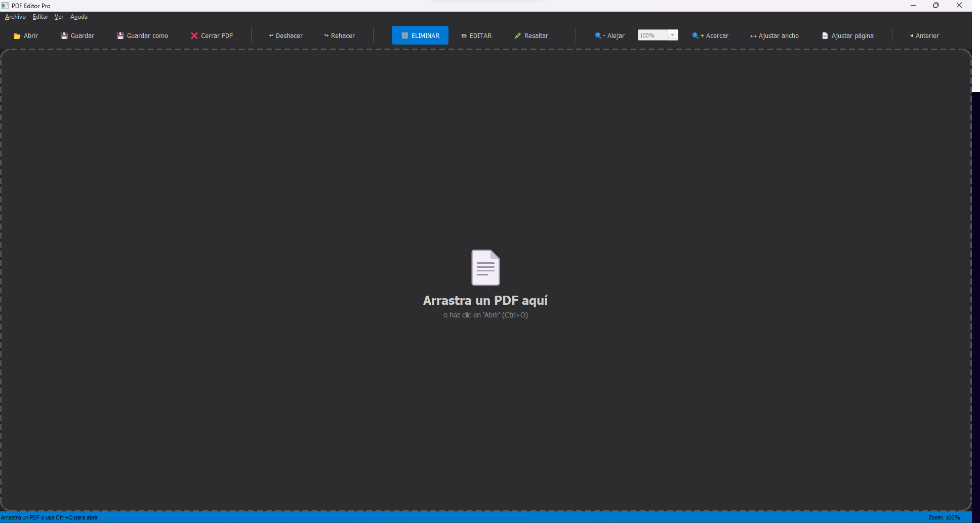Viewport: 980px width, 523px height.
Task: Activate the ELIMINAR mode toggle
Action: [x=420, y=36]
